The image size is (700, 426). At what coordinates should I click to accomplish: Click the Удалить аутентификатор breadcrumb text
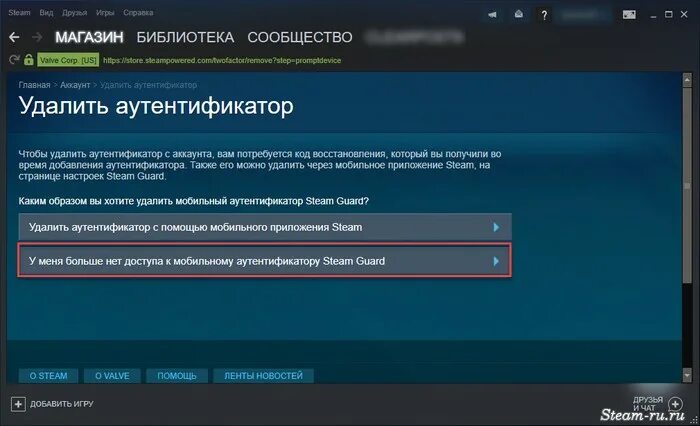click(x=148, y=85)
